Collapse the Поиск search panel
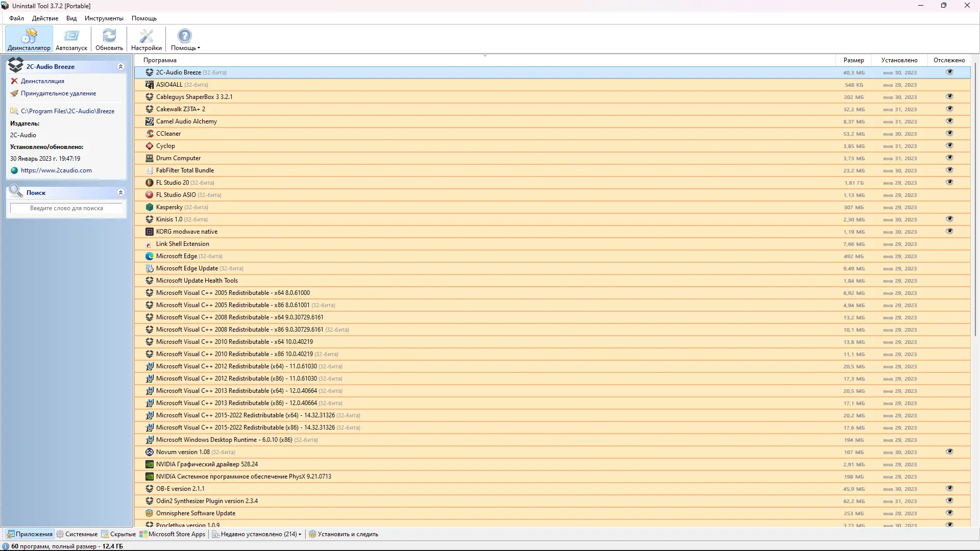980x551 pixels. [120, 193]
